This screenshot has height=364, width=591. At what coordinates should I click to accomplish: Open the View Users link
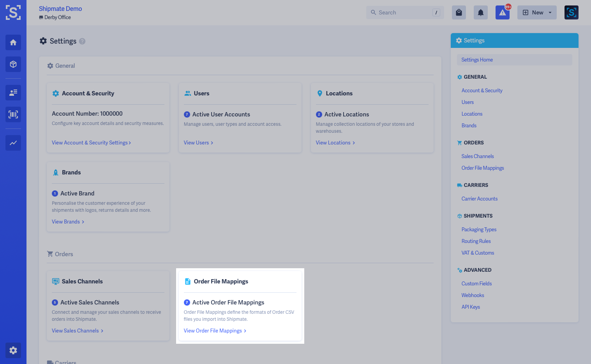pos(198,143)
